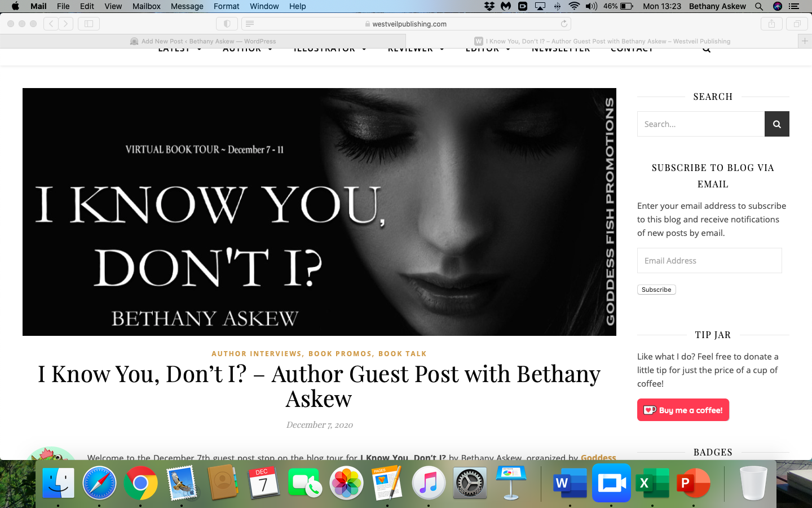The width and height of the screenshot is (812, 508).
Task: Open the Mailbox menu
Action: pyautogui.click(x=147, y=6)
